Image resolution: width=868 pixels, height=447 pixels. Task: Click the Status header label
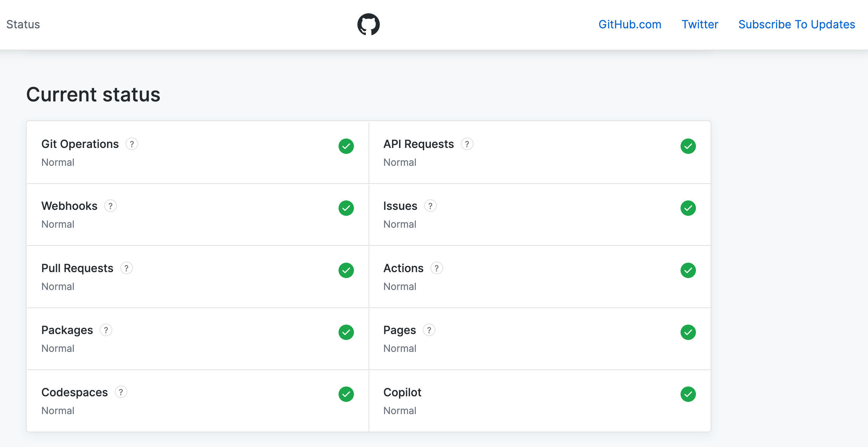[23, 24]
